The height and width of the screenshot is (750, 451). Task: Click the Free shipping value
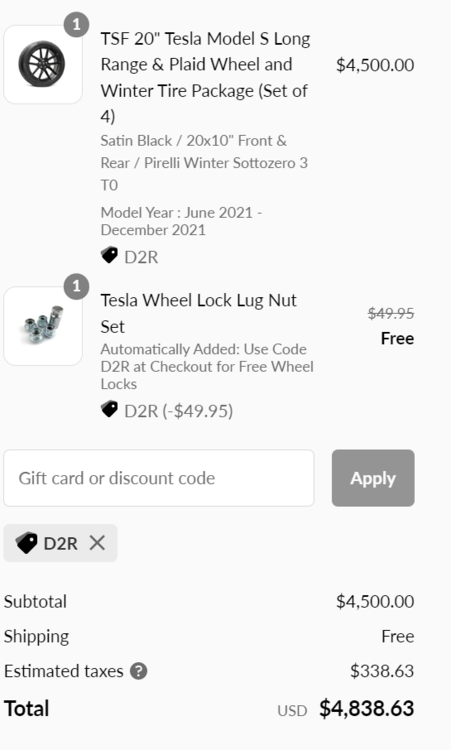click(x=398, y=636)
